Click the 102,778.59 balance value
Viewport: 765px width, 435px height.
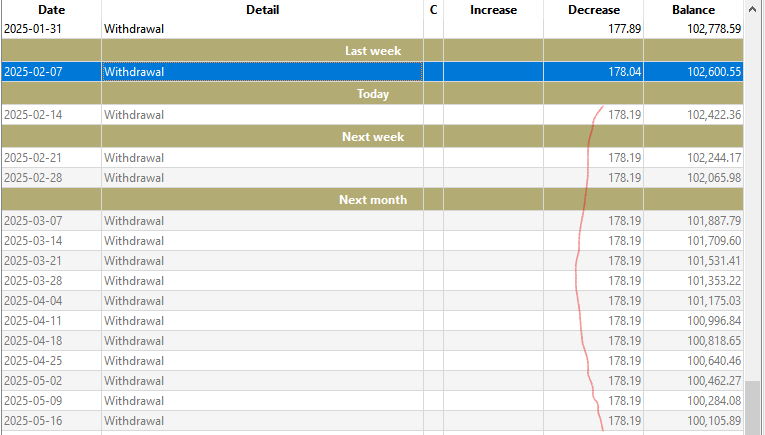tap(714, 29)
